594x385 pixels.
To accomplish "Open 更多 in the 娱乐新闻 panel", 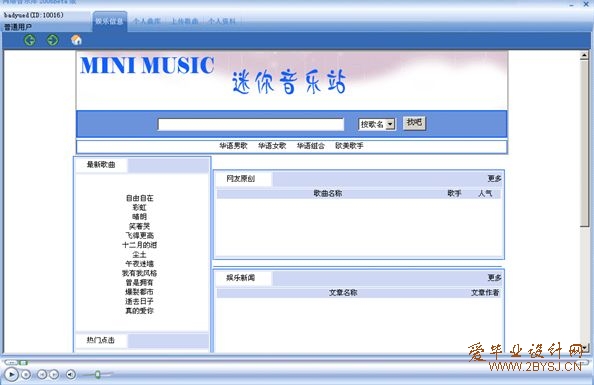I will click(494, 278).
